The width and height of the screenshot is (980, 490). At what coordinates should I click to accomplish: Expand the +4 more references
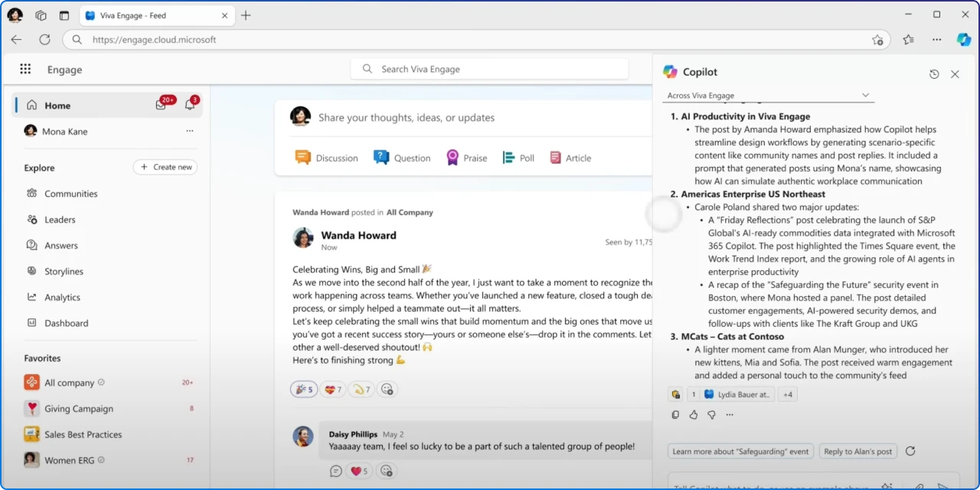[788, 394]
